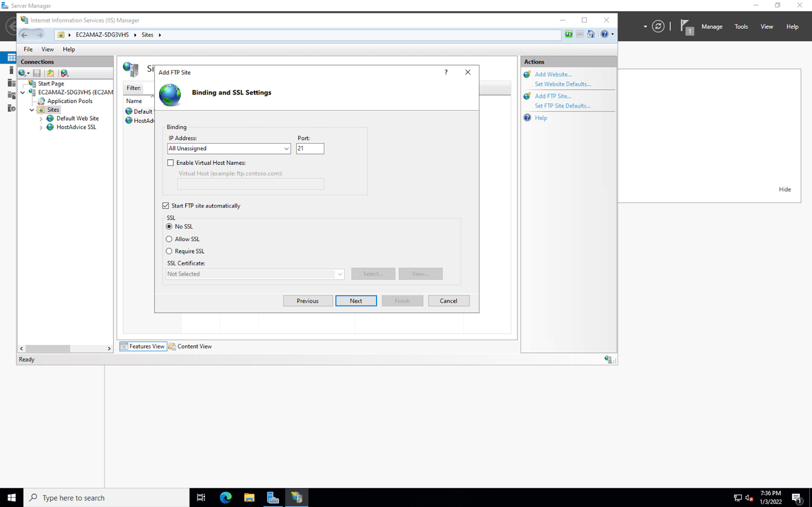Go back using IIS Manager back arrow
812x507 pixels.
(x=24, y=35)
